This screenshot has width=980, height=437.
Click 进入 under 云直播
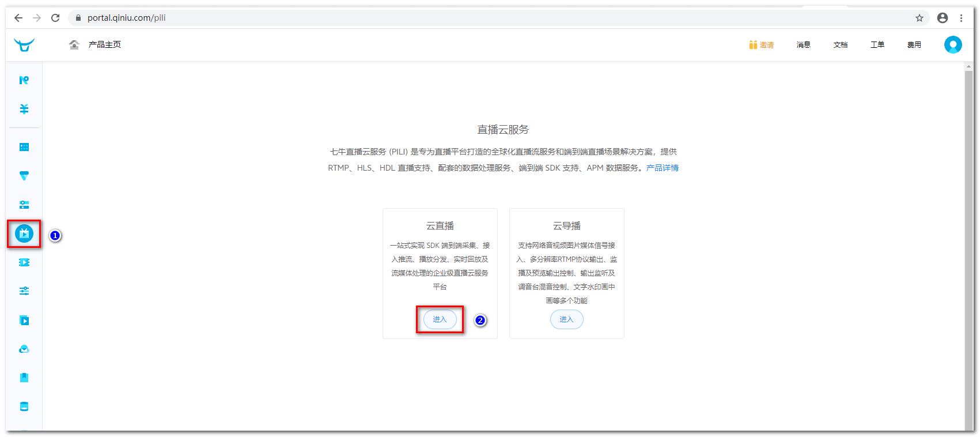tap(440, 319)
